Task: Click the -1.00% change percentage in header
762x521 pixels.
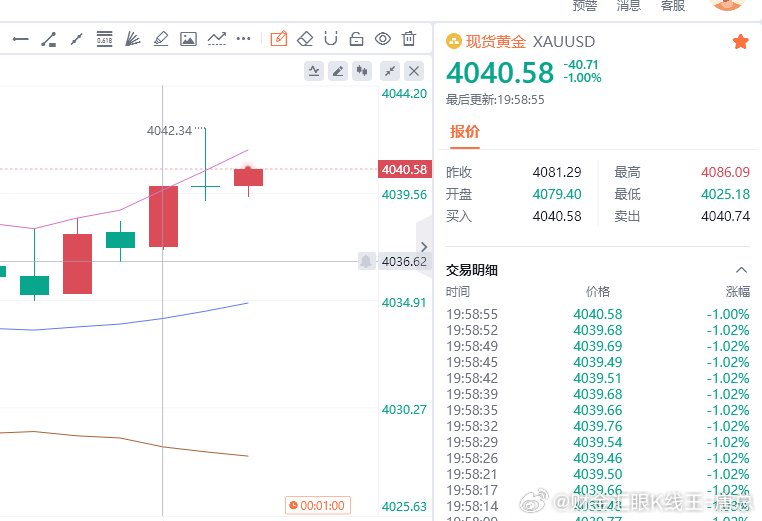Action: (583, 78)
